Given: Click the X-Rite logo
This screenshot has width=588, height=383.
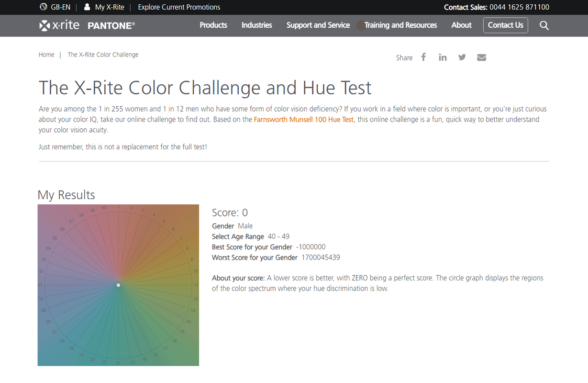Looking at the screenshot, I should point(59,25).
